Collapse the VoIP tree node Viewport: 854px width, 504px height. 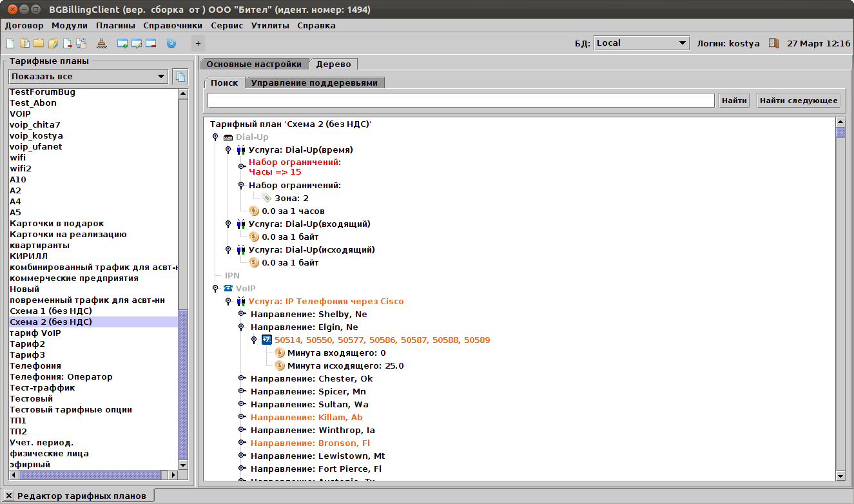click(x=215, y=288)
